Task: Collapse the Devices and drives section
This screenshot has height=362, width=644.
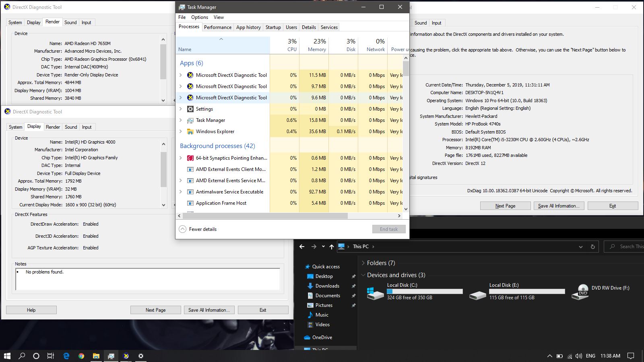Action: [363, 275]
